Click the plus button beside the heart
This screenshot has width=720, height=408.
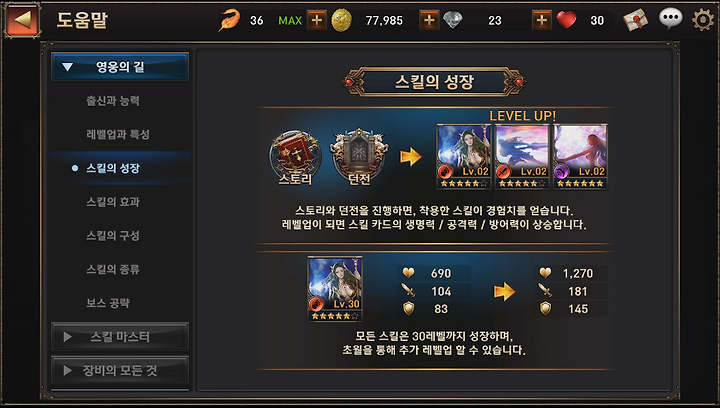[542, 20]
